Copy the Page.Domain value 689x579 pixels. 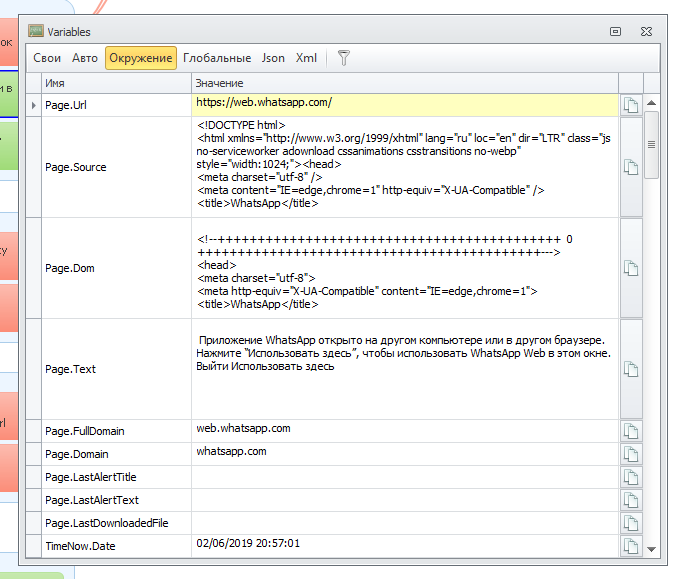point(631,454)
